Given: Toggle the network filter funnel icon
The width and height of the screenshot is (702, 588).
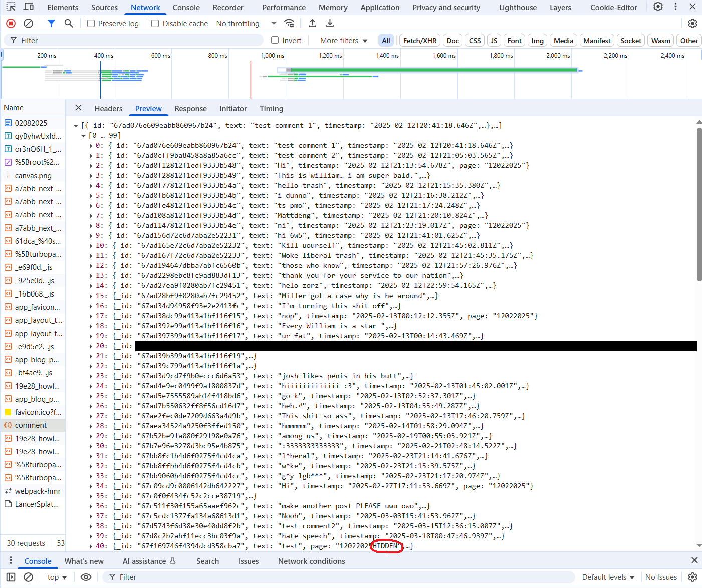Looking at the screenshot, I should (x=51, y=24).
